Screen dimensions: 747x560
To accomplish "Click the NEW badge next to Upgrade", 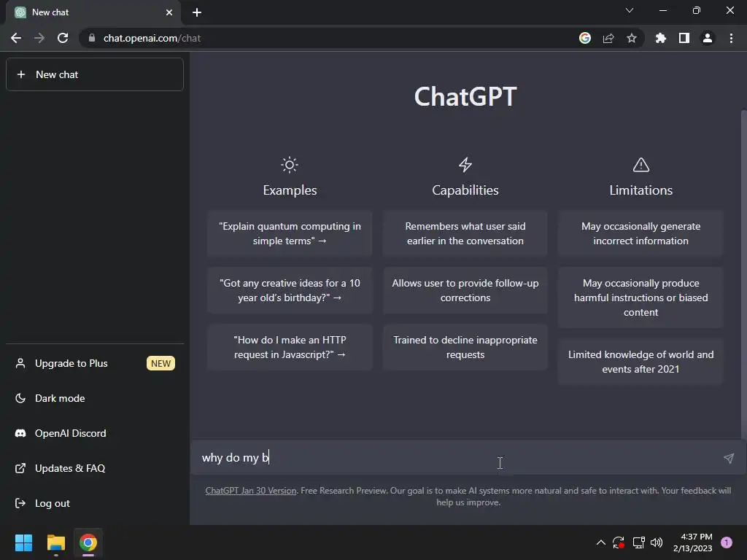I will point(160,363).
